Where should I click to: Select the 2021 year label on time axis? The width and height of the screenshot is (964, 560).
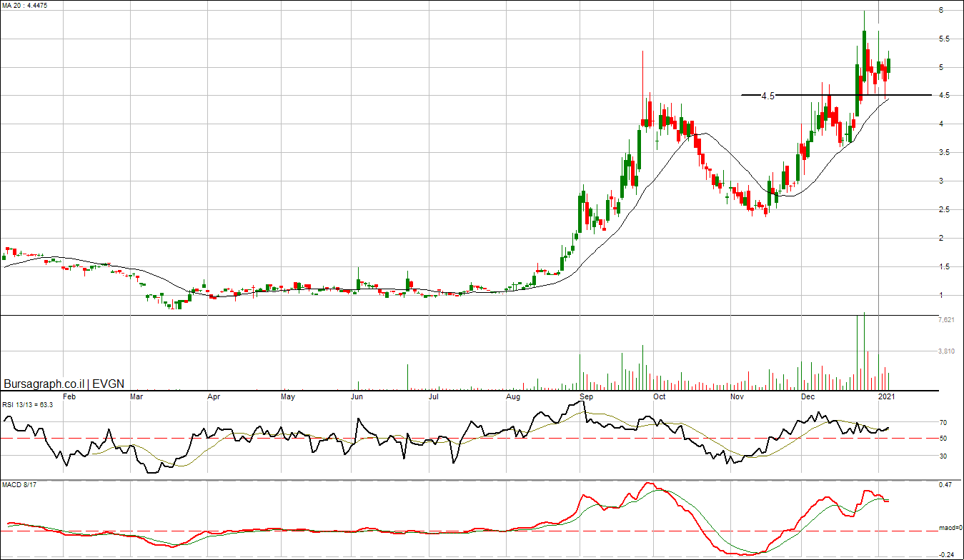(x=887, y=396)
